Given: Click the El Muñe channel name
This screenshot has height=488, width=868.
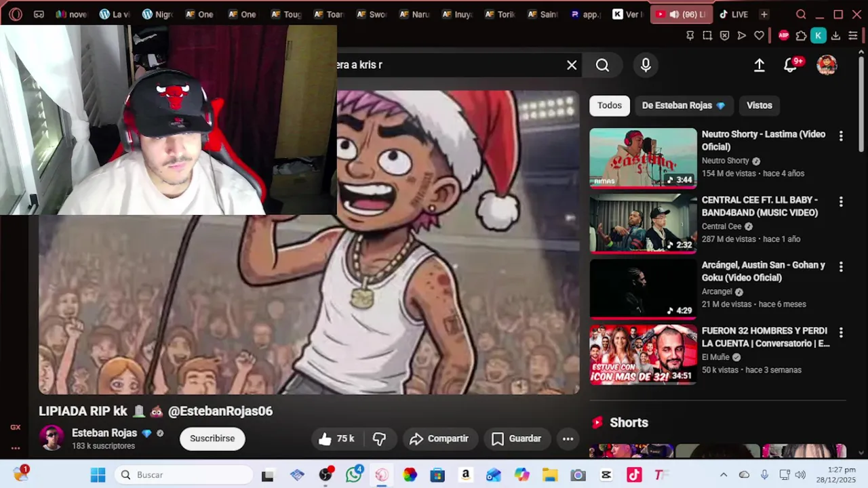Looking at the screenshot, I should pos(715,357).
